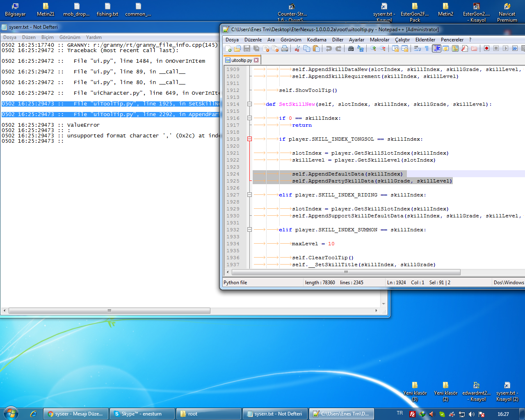Start recording a macro

[x=486, y=48]
